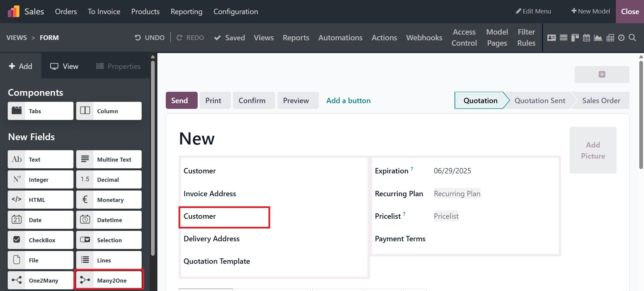
Task: Click the Add Picture placeholder
Action: point(593,150)
